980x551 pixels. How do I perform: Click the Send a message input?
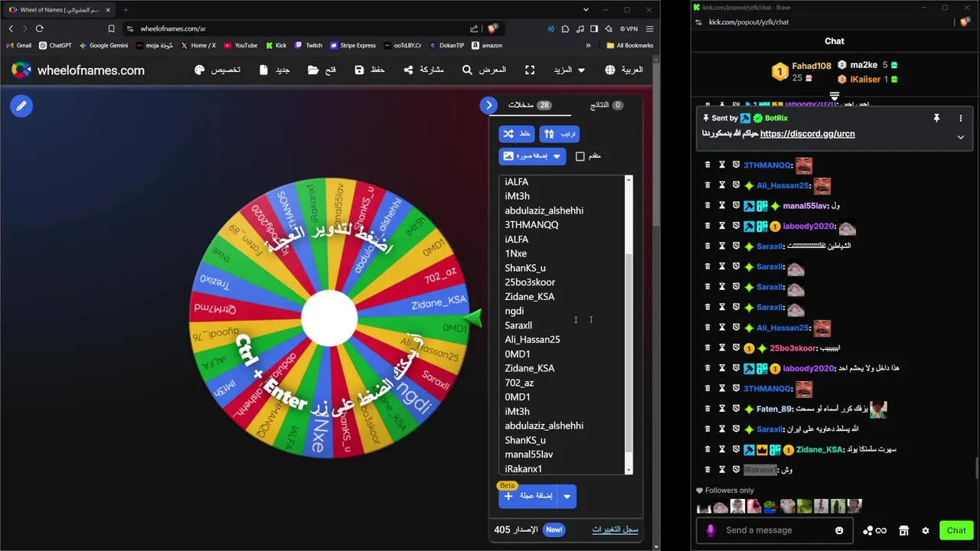tap(776, 530)
